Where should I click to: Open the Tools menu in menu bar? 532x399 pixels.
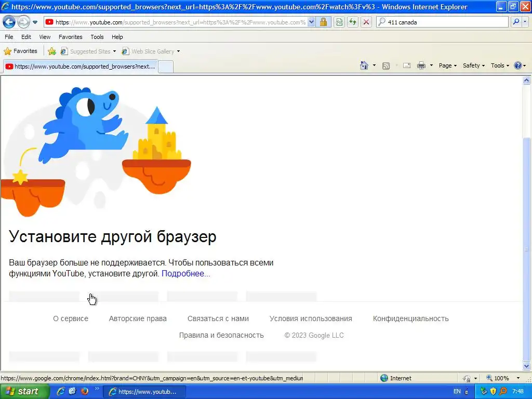coord(97,37)
